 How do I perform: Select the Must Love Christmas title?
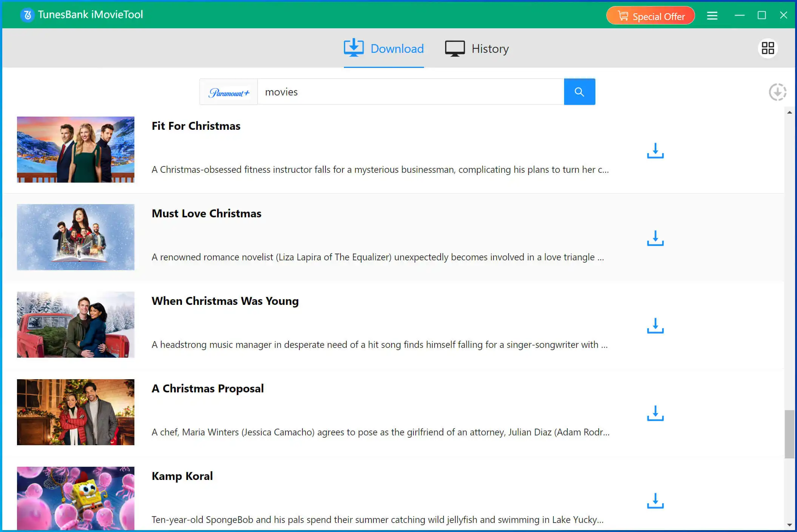(207, 214)
